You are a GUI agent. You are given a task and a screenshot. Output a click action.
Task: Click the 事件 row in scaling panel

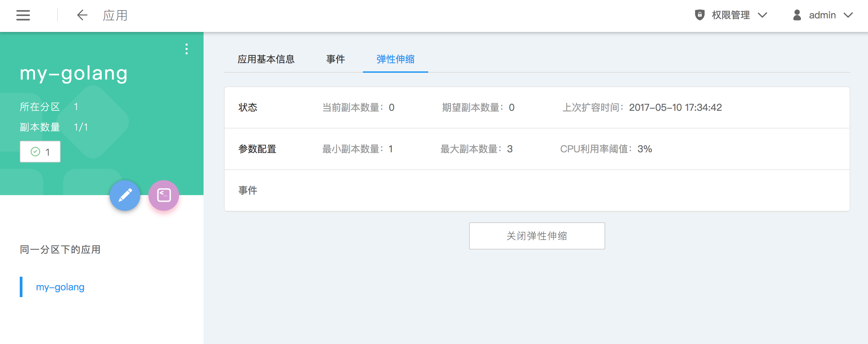[248, 190]
